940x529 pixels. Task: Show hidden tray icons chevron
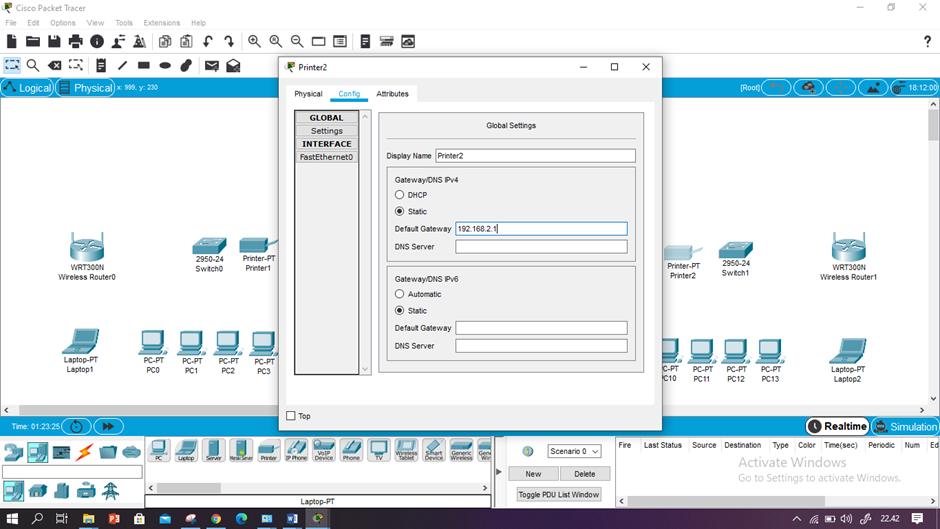click(x=796, y=519)
